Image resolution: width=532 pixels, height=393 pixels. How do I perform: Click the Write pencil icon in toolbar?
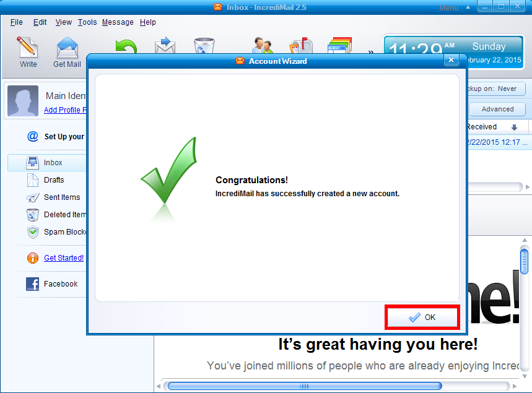coord(27,46)
